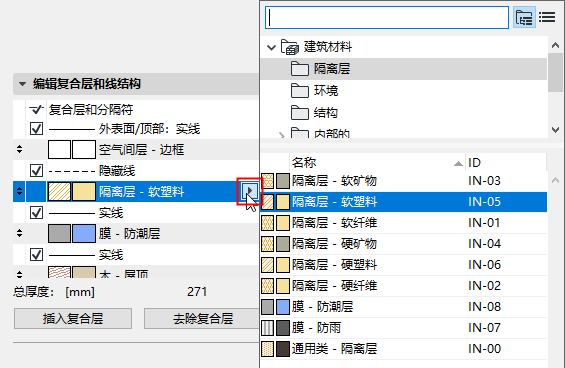The width and height of the screenshot is (565, 368).
Task: Click dotted fill icon of 通用类 - 隔离层
Action: [x=267, y=349]
